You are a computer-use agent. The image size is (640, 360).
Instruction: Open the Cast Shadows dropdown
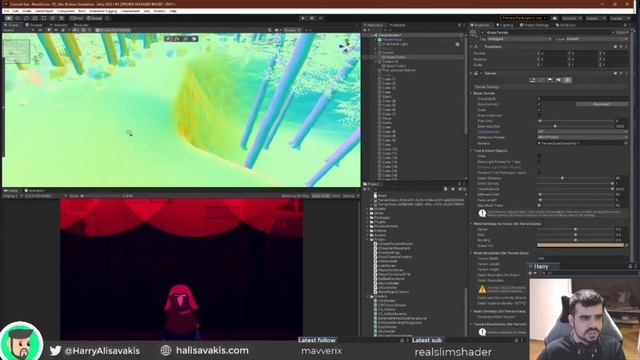coord(582,132)
